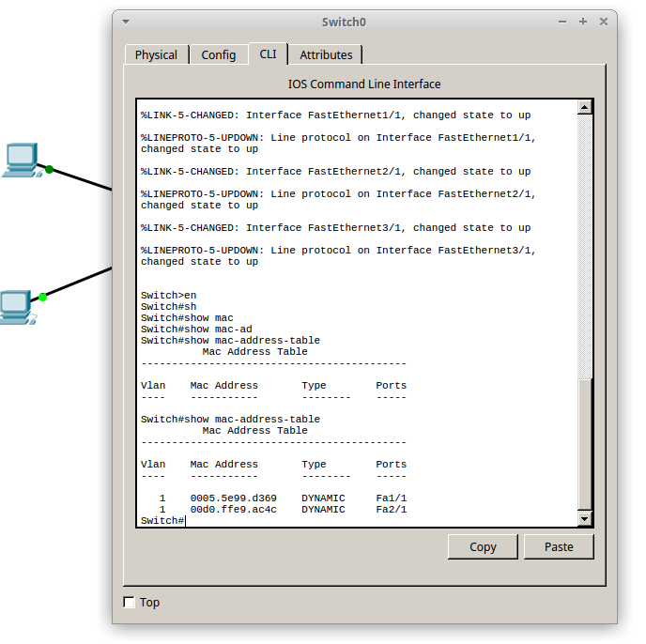
Task: Click MAC address 00d0.ffe9.ac4c
Action: coord(233,509)
